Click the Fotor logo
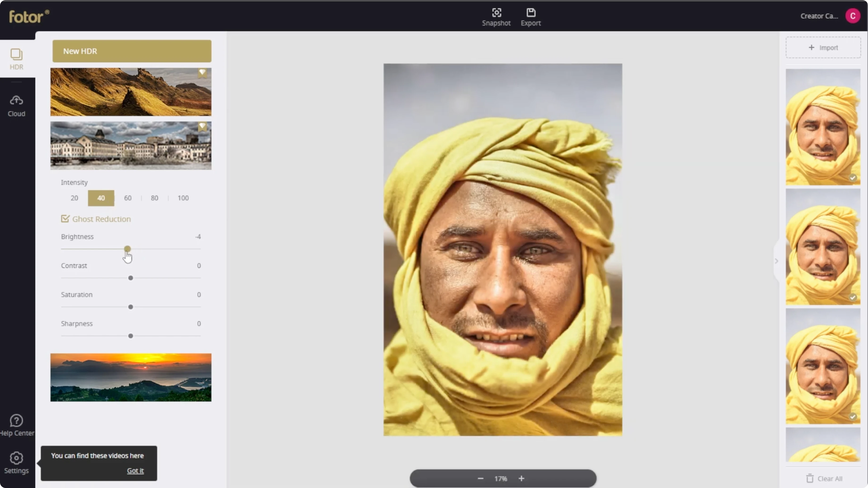The height and width of the screenshot is (488, 868). [29, 17]
